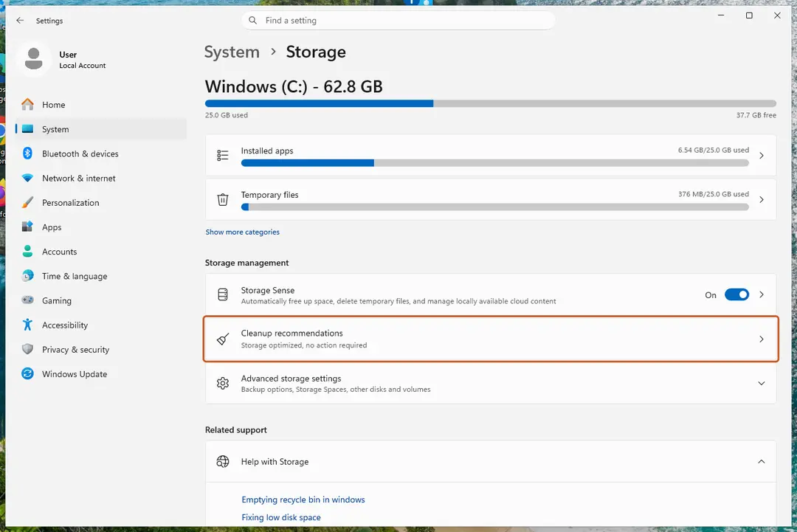797x532 pixels.
Task: Open Storage Sense details chevron
Action: click(x=761, y=294)
